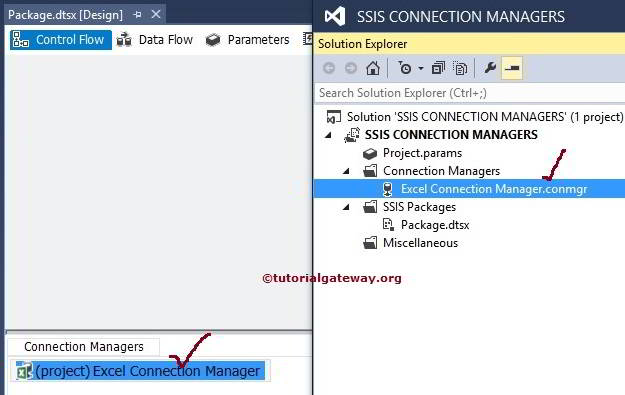Select the Connection Managers pane tab
The width and height of the screenshot is (625, 395).
click(84, 347)
